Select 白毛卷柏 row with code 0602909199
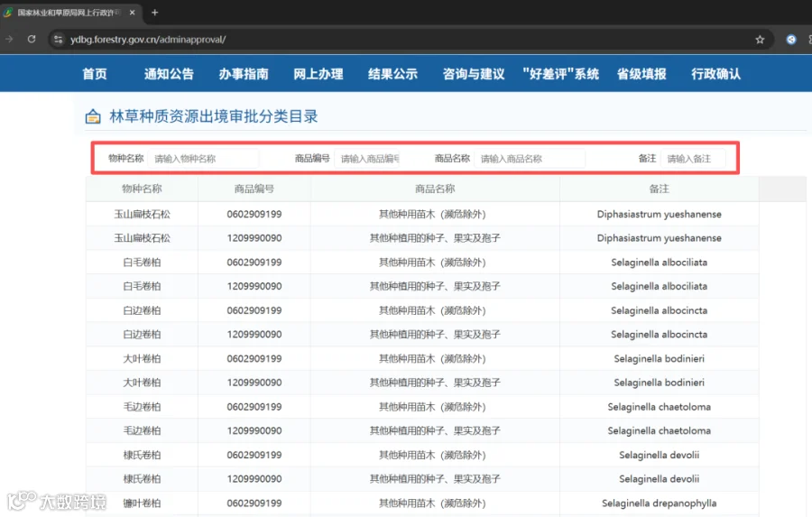 pyautogui.click(x=422, y=263)
